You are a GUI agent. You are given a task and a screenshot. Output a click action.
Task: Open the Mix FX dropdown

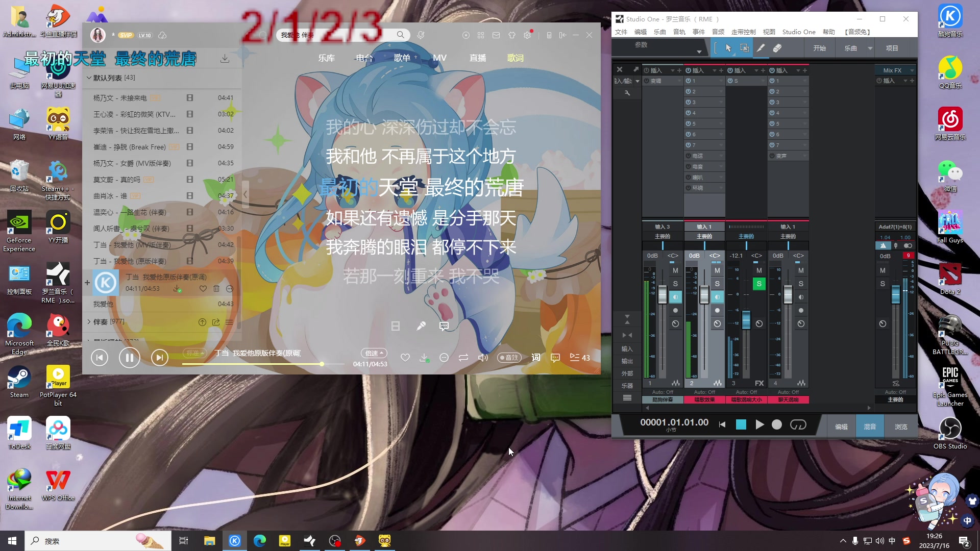912,70
